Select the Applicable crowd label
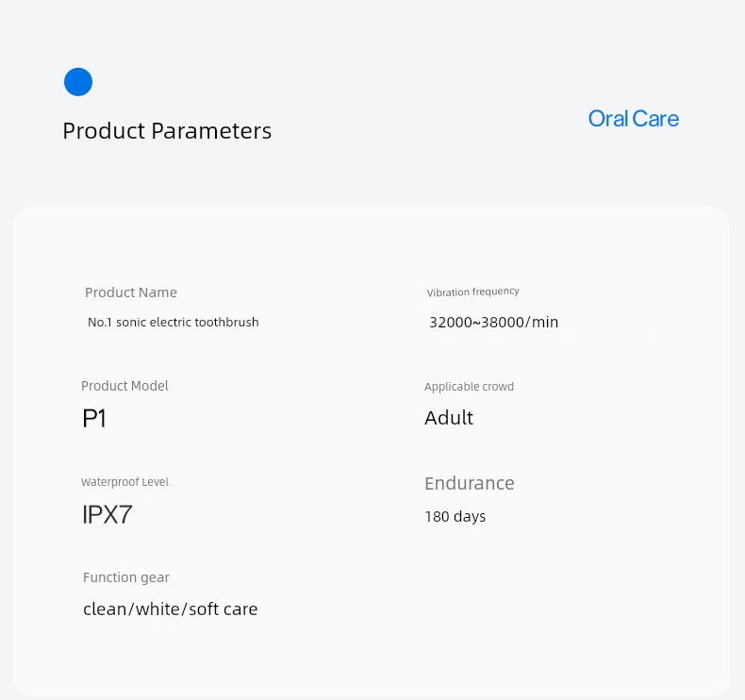The height and width of the screenshot is (700, 745). pos(469,387)
